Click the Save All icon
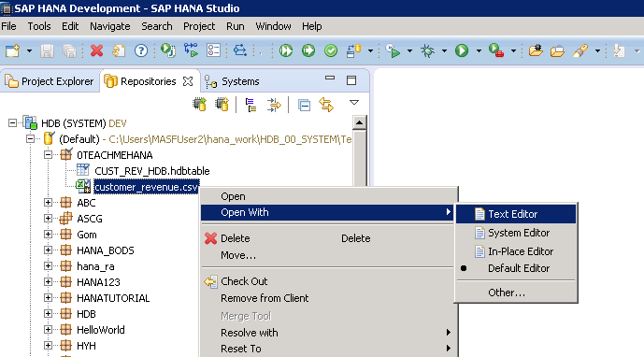 [69, 51]
